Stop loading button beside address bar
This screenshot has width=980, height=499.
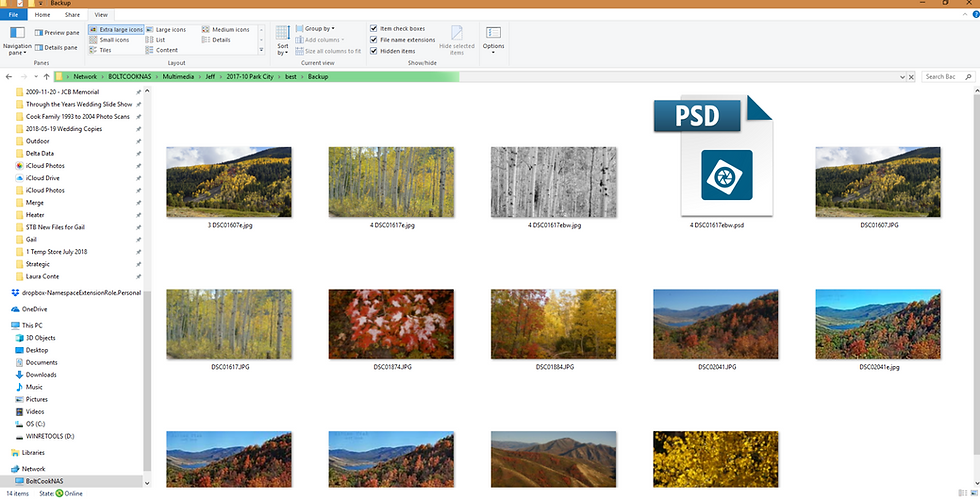pos(911,77)
